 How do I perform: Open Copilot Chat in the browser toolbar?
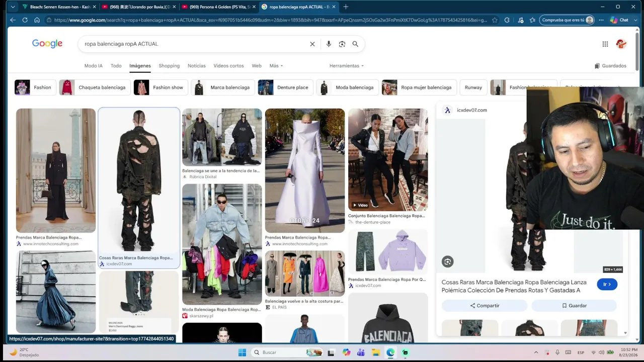click(x=619, y=20)
